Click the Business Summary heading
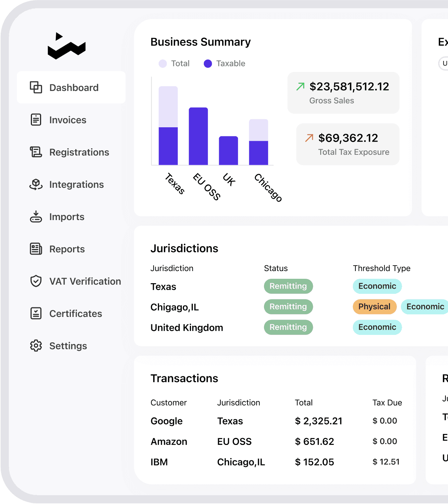 [x=200, y=42]
